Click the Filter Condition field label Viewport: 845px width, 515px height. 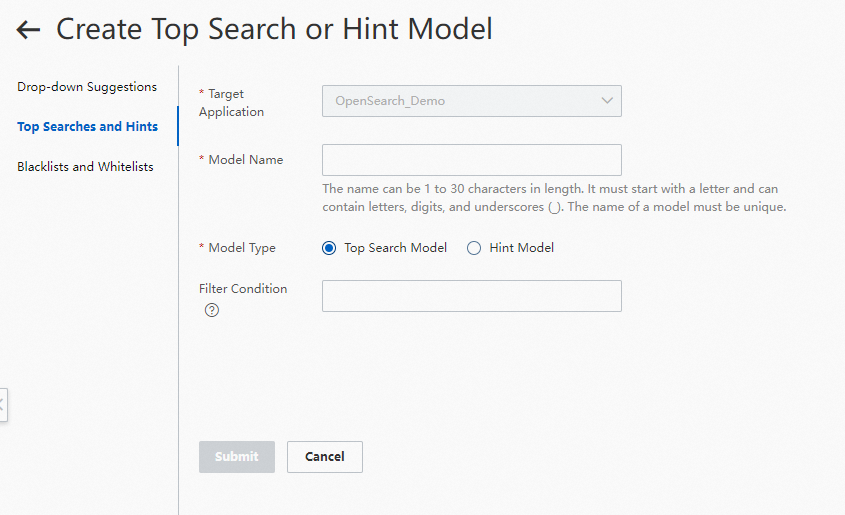point(243,289)
